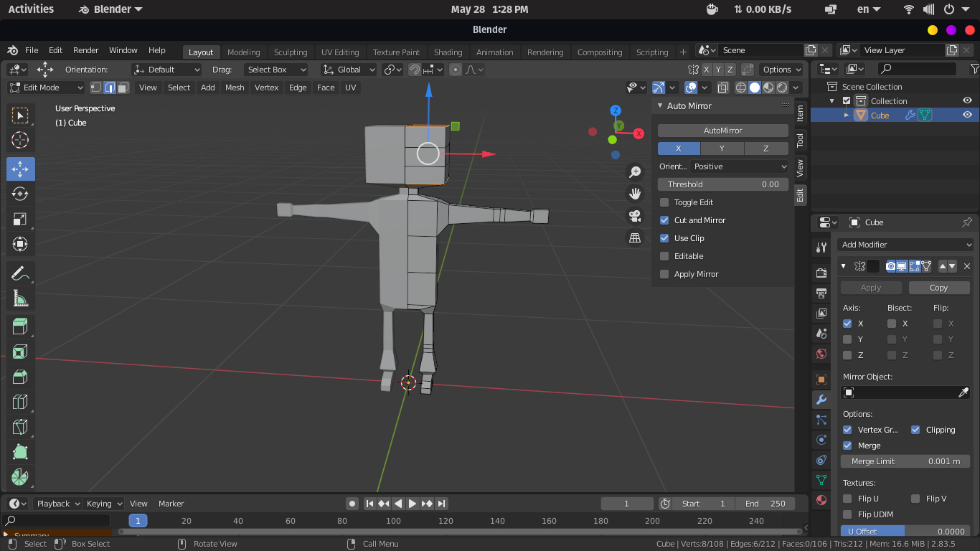Open the Edit Mode dropdown
Image resolution: width=980 pixels, height=551 pixels.
pyautogui.click(x=46, y=88)
